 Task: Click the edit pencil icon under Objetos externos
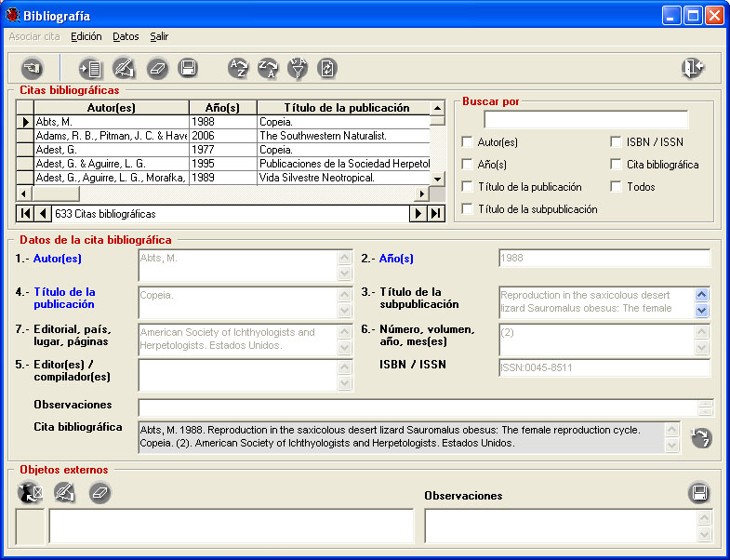pos(65,492)
